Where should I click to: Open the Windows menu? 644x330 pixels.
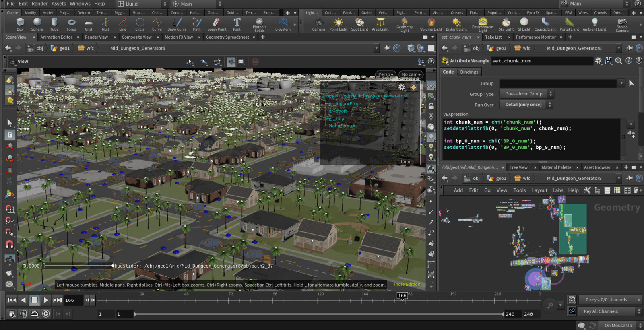[x=80, y=4]
